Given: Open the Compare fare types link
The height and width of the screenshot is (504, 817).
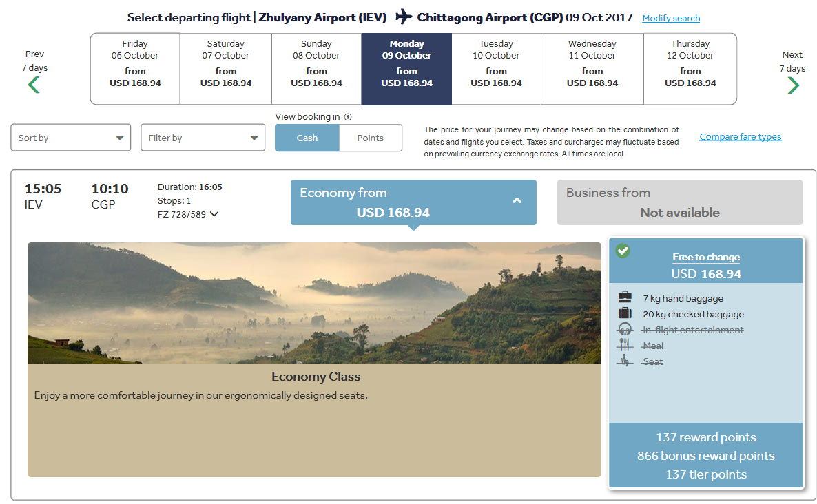Looking at the screenshot, I should pos(740,136).
